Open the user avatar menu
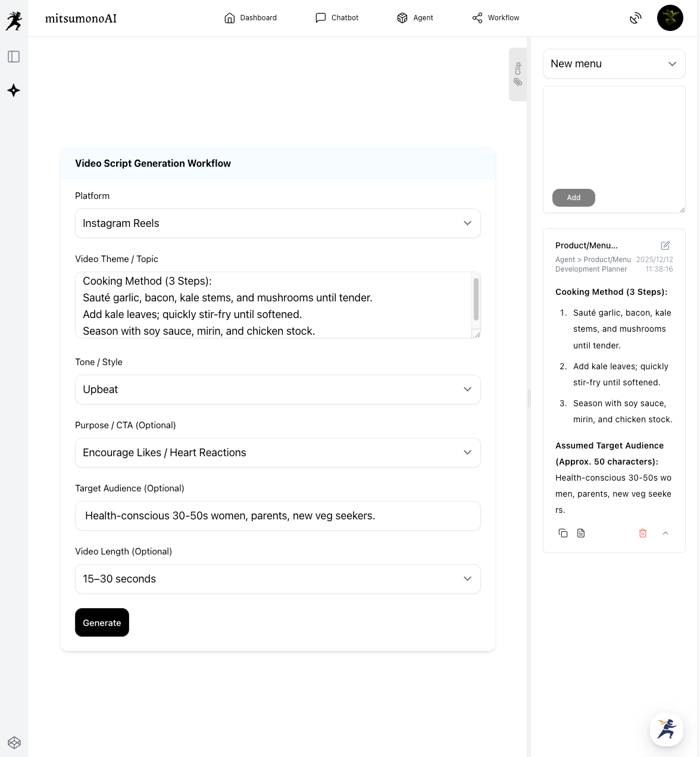 click(670, 18)
